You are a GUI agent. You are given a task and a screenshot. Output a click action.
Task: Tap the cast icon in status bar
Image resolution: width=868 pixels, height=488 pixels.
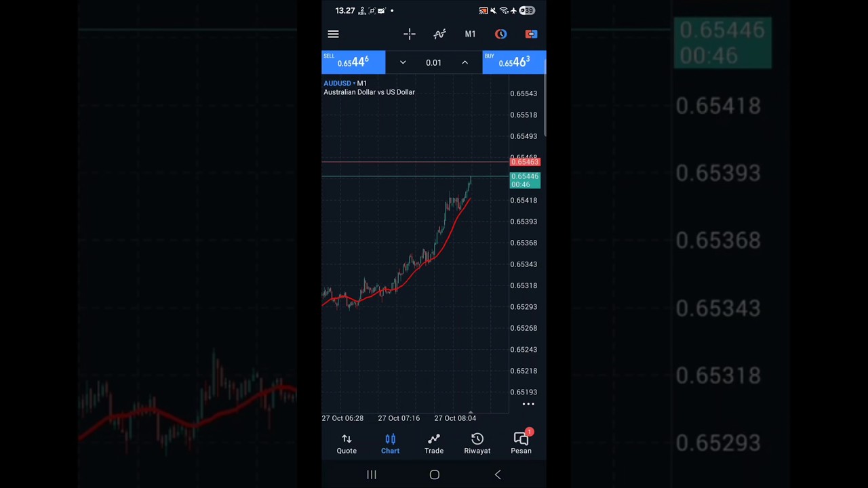pos(483,11)
